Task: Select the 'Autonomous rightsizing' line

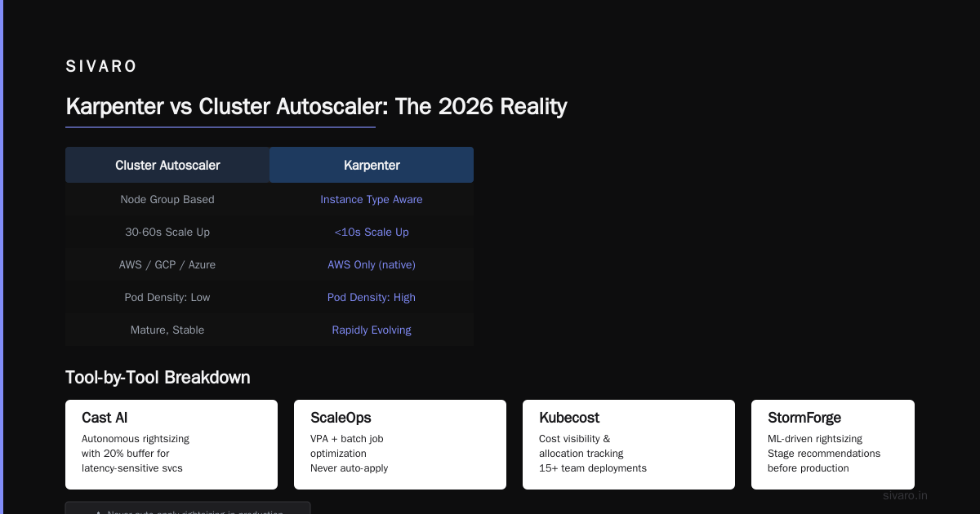Action: tap(136, 439)
